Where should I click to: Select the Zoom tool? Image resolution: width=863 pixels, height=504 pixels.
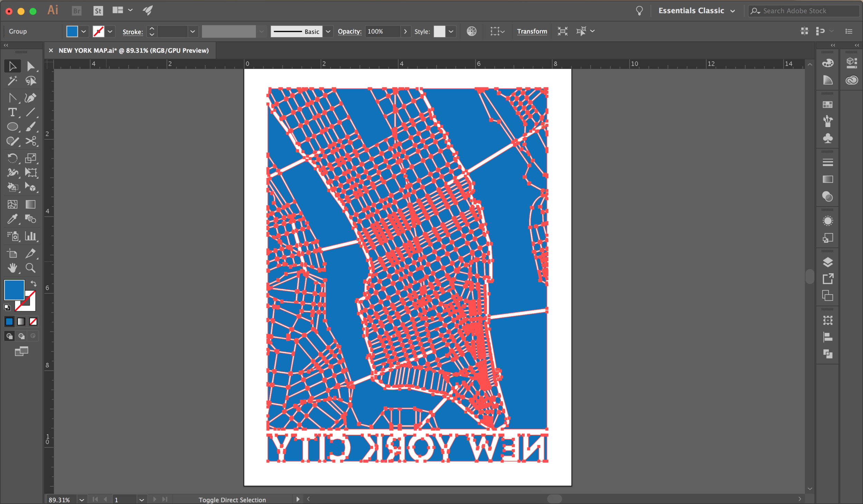(x=30, y=268)
